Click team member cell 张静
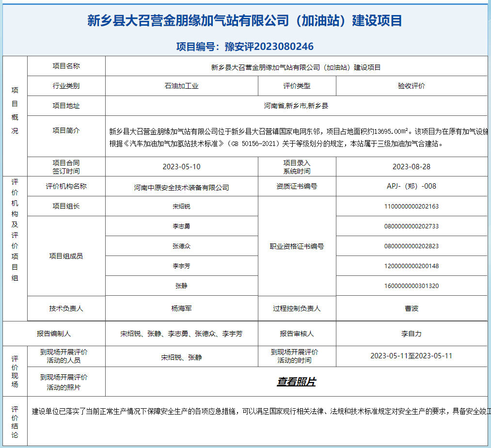The width and height of the screenshot is (491, 448). (182, 286)
